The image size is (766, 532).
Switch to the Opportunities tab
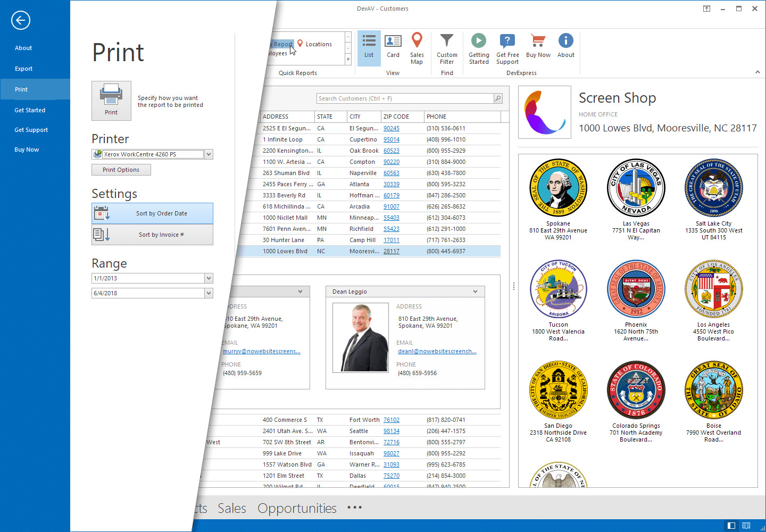(x=297, y=508)
